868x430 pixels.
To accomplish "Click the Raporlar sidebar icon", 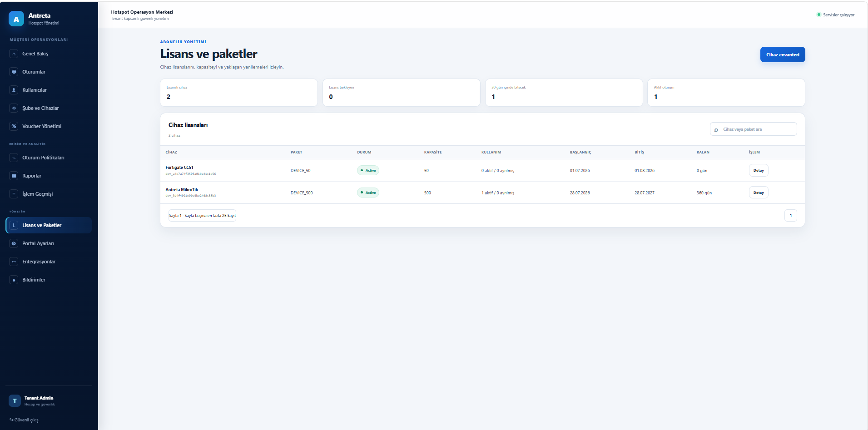I will pos(14,176).
